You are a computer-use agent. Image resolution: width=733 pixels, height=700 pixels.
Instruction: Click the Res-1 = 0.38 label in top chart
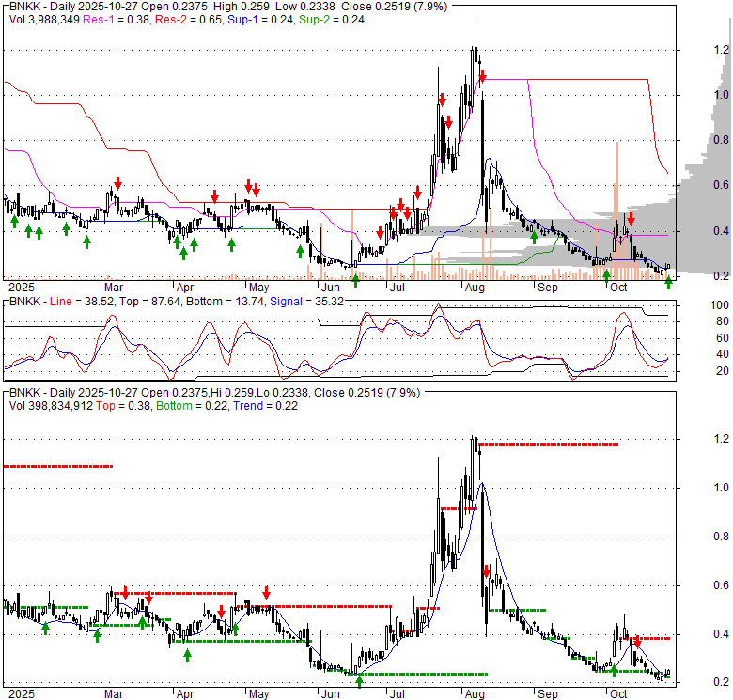click(117, 20)
